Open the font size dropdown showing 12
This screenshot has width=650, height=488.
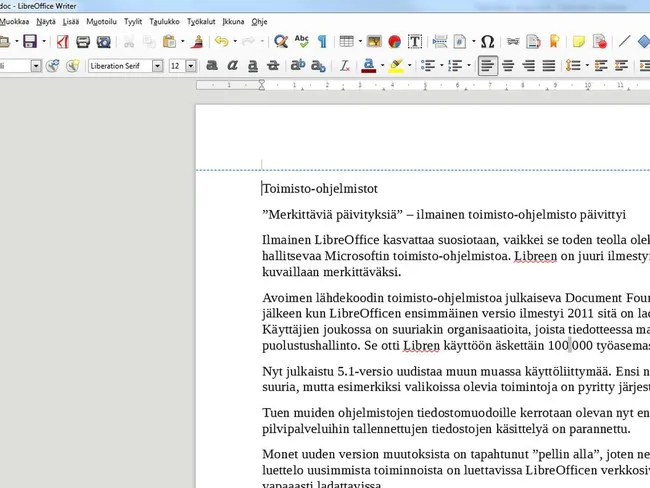pyautogui.click(x=191, y=66)
